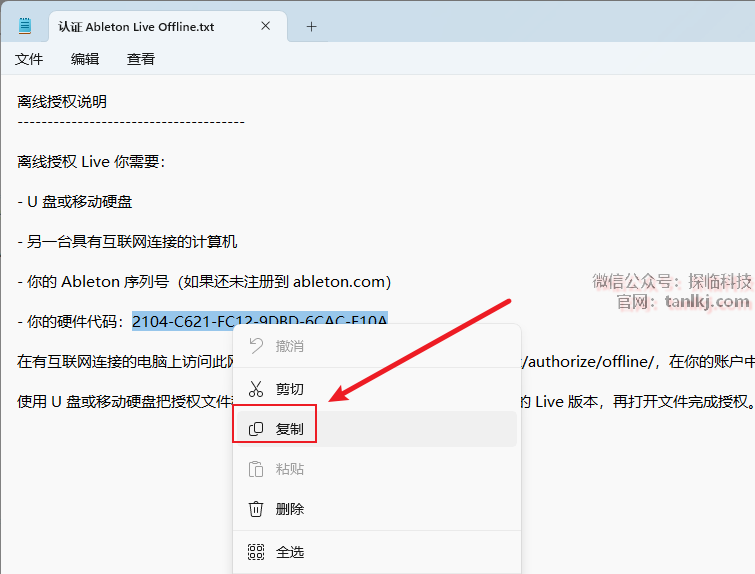Viewport: 755px width, 574px height.
Task: Click the label 你的硬件代码:
Action: 70,321
